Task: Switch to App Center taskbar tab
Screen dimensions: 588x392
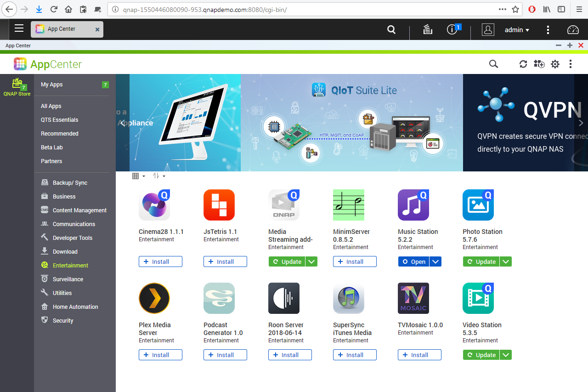Action: click(67, 29)
